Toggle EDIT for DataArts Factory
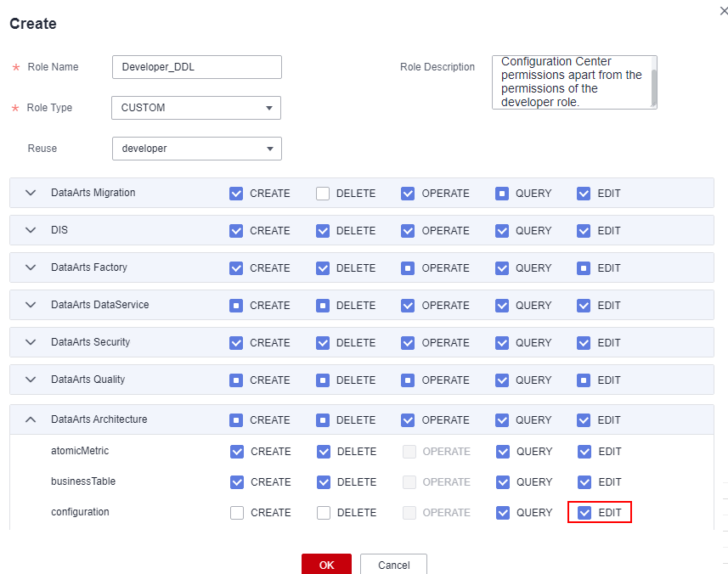This screenshot has width=728, height=574. point(584,268)
